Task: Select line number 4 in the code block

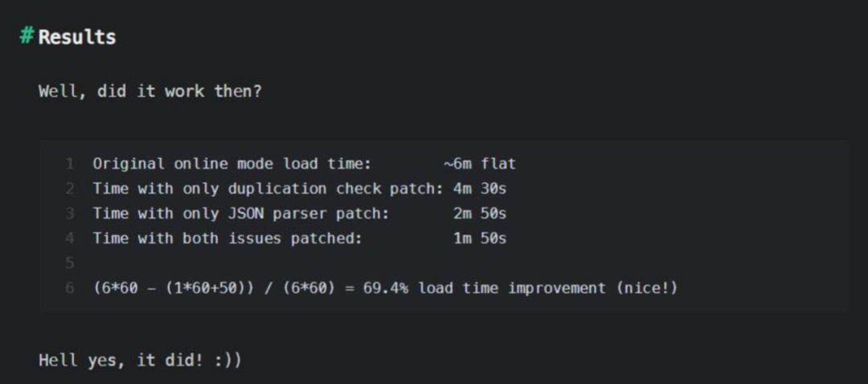Action: (70, 238)
